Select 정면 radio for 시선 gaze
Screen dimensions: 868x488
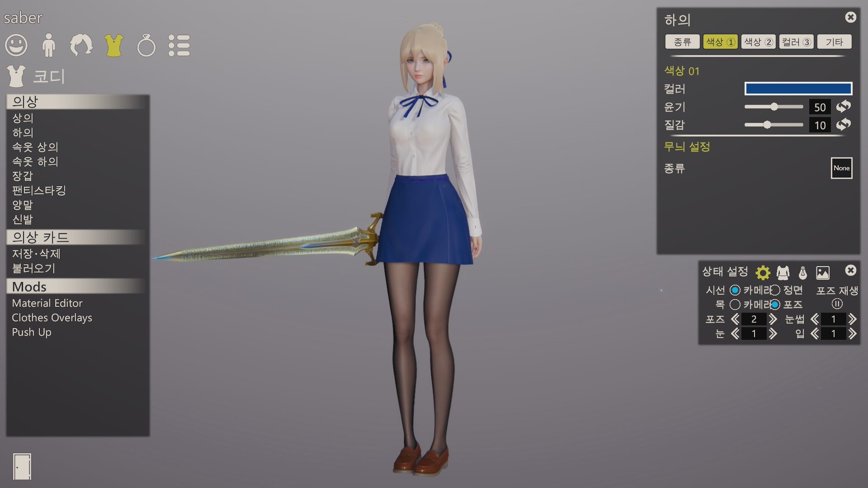click(775, 290)
